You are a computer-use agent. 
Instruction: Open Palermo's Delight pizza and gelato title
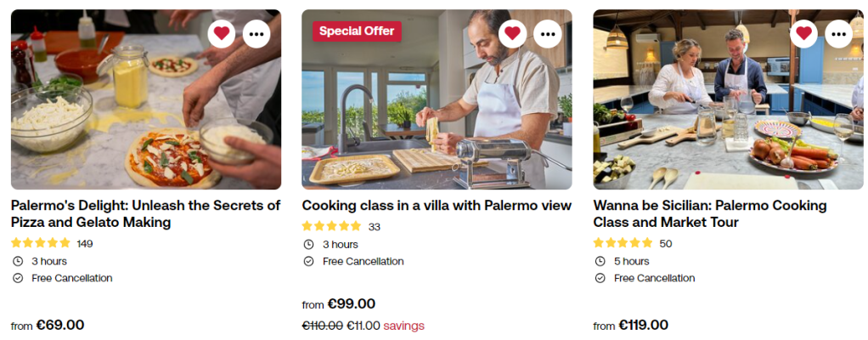pyautogui.click(x=145, y=213)
